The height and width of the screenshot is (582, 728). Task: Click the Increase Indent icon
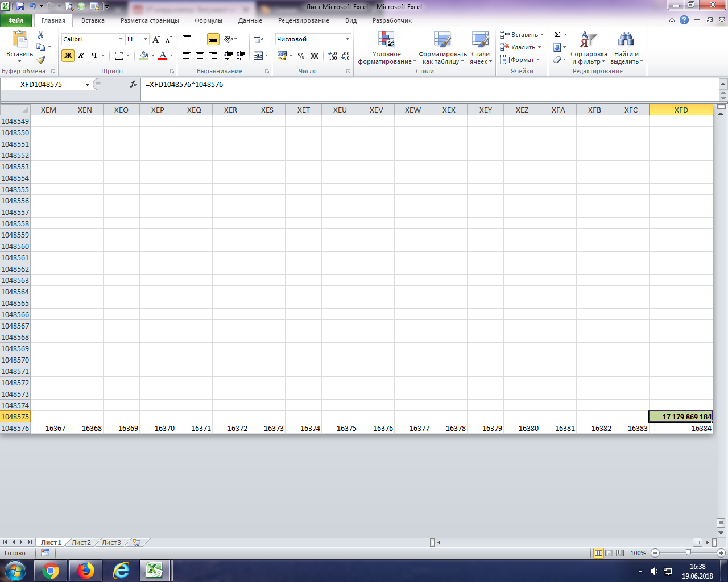point(241,56)
